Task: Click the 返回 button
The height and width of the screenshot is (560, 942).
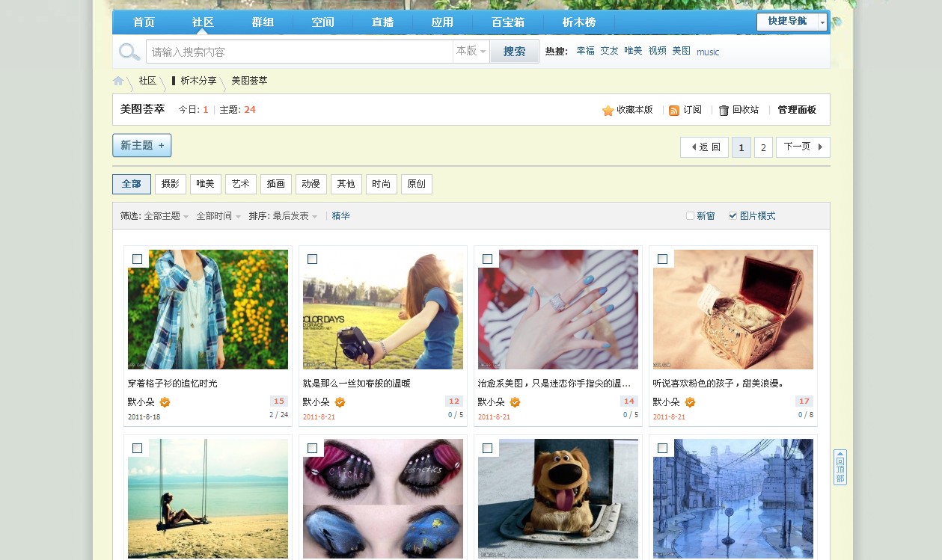Action: point(704,147)
